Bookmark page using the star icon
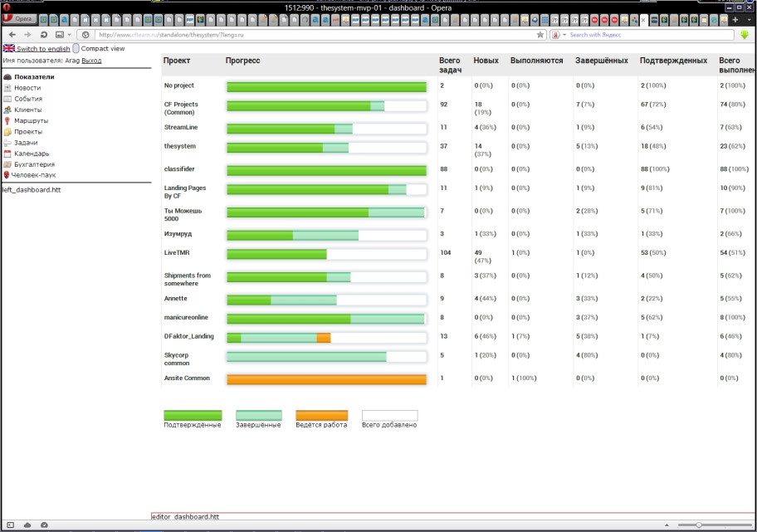The width and height of the screenshot is (757, 532). [x=540, y=35]
